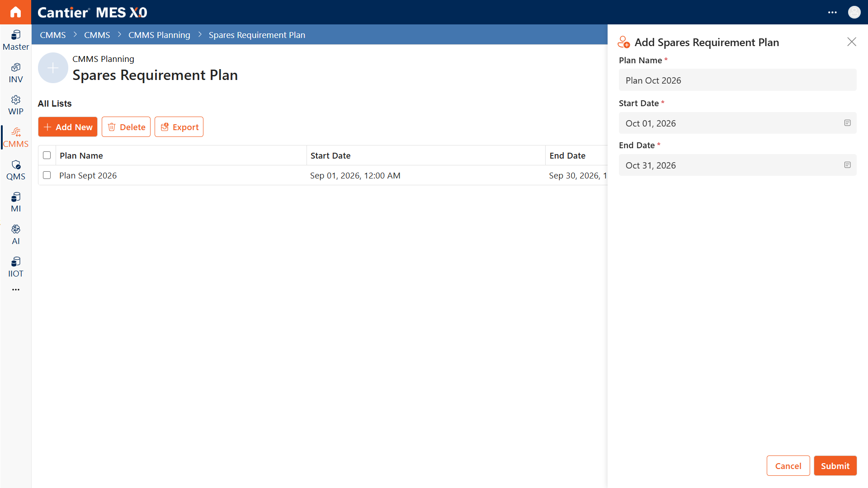Screen dimensions: 868x488
Task: Submit the new spares requirement plan
Action: (835, 466)
